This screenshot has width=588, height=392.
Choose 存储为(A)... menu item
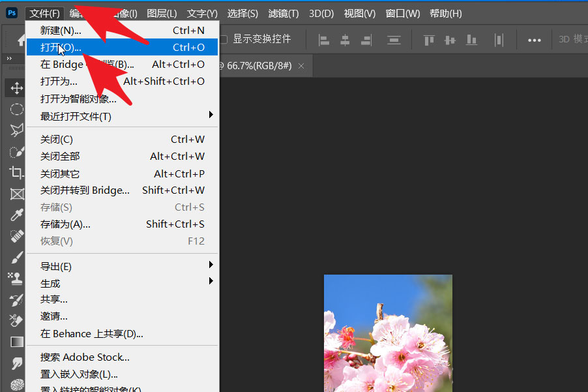pyautogui.click(x=123, y=224)
